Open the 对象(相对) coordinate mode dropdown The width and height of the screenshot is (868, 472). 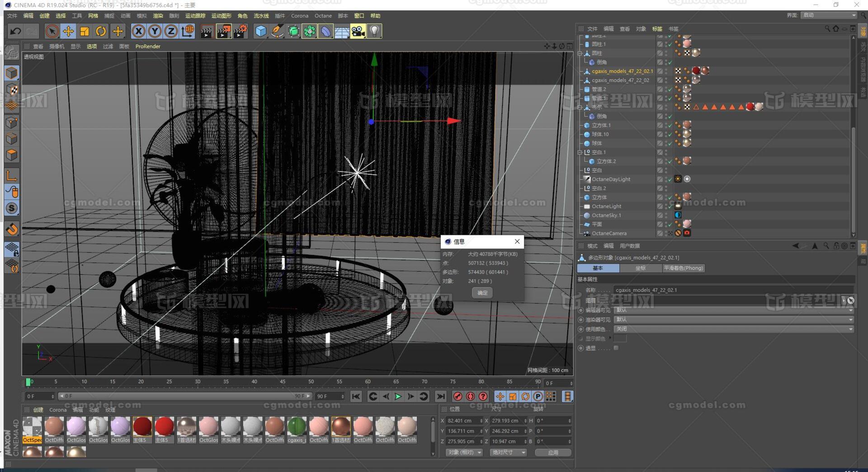[x=464, y=452]
